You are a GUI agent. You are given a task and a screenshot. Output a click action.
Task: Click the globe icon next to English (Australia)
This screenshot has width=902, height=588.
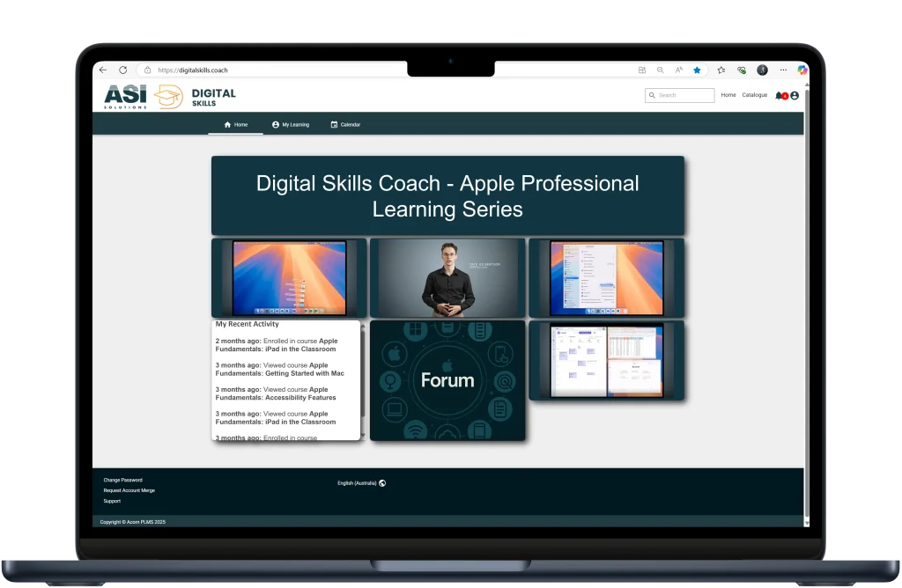382,483
